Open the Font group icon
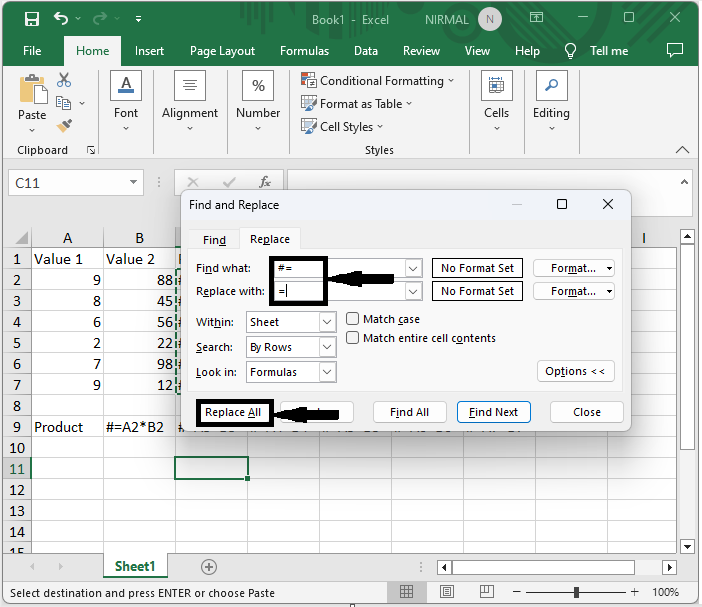 click(x=126, y=95)
